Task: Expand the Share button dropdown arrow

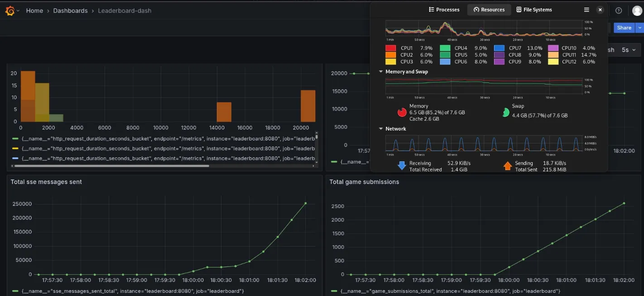Action: coord(640,27)
